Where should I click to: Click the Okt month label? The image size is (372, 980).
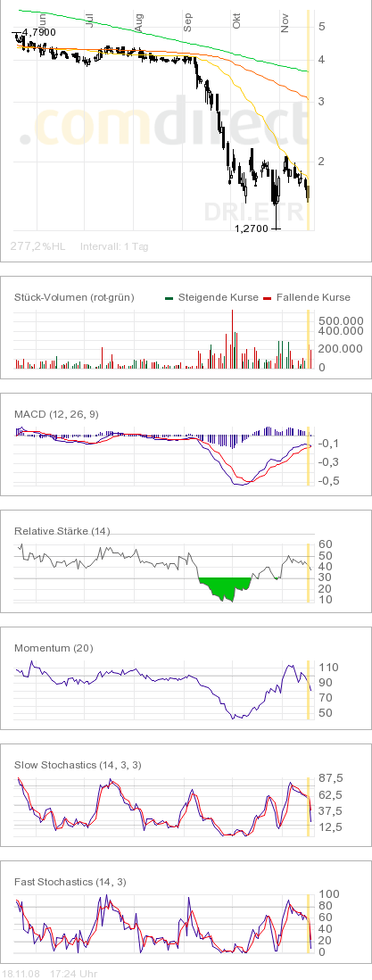tap(236, 22)
